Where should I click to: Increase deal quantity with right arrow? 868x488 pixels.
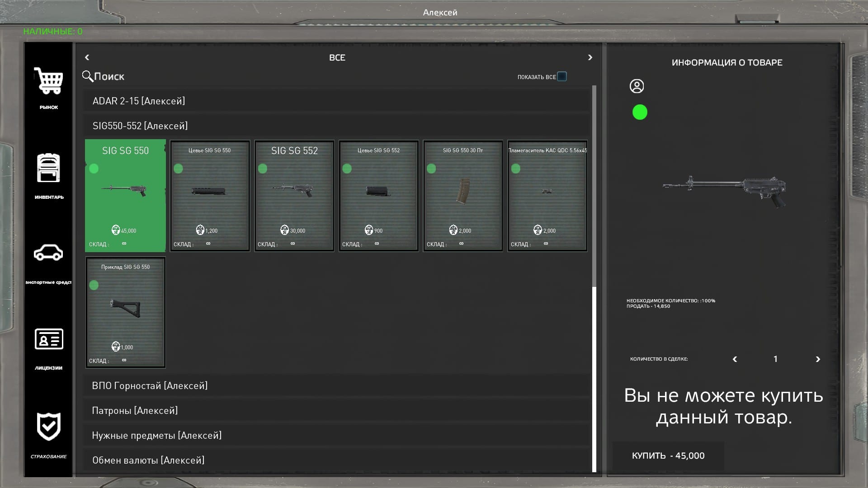pos(817,359)
